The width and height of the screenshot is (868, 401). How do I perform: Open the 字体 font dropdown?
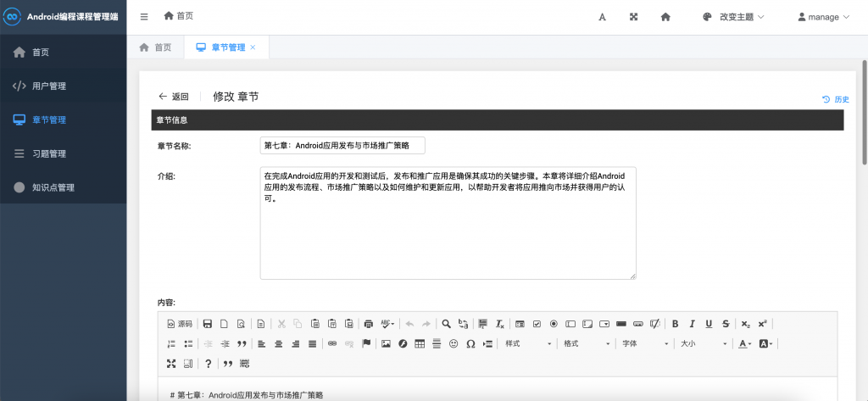[645, 344]
